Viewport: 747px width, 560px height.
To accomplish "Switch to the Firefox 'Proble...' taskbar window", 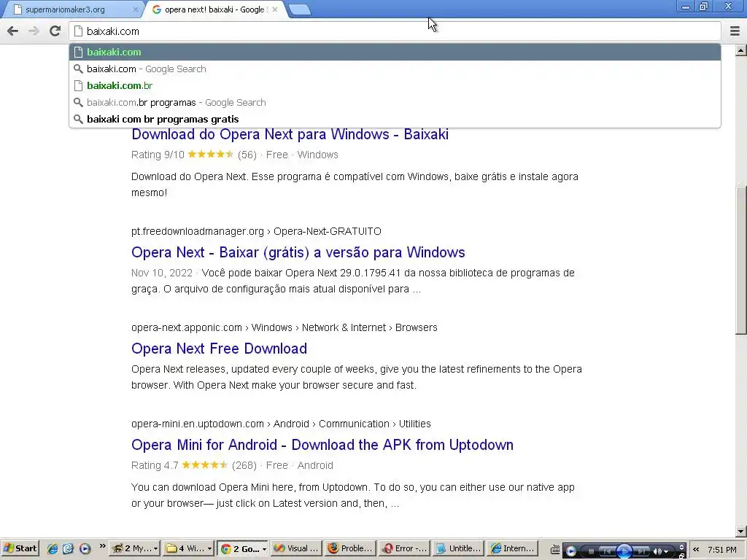I will (350, 548).
